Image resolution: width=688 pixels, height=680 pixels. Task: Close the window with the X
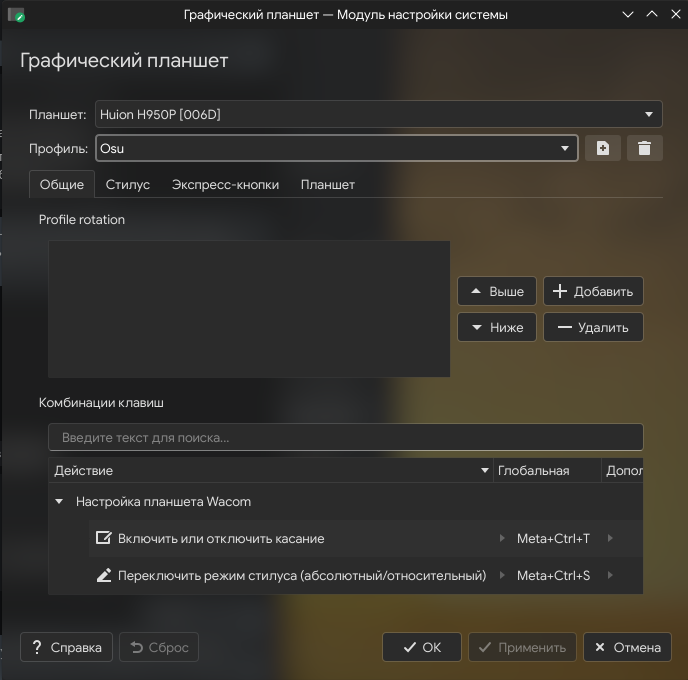676,14
